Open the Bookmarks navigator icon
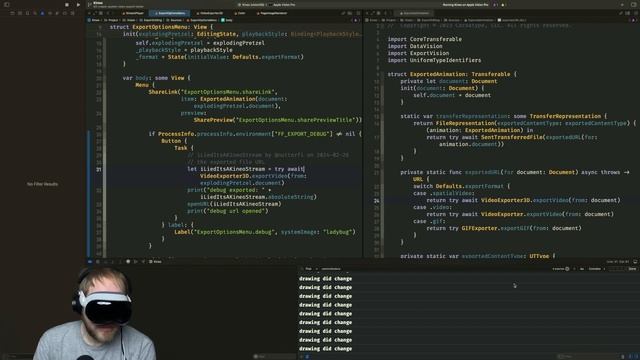This screenshot has width=640, height=360. click(x=27, y=13)
